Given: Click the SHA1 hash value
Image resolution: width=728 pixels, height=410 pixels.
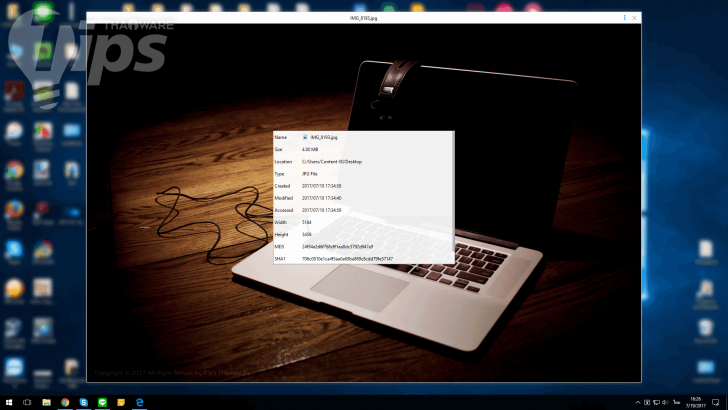Looking at the screenshot, I should tap(347, 259).
